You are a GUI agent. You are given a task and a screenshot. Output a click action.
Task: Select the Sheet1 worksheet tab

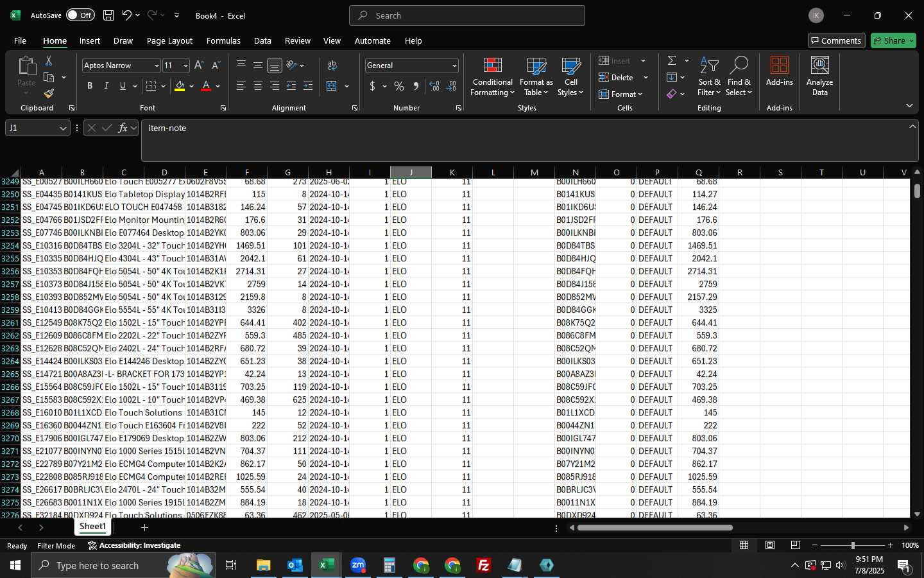click(x=92, y=527)
